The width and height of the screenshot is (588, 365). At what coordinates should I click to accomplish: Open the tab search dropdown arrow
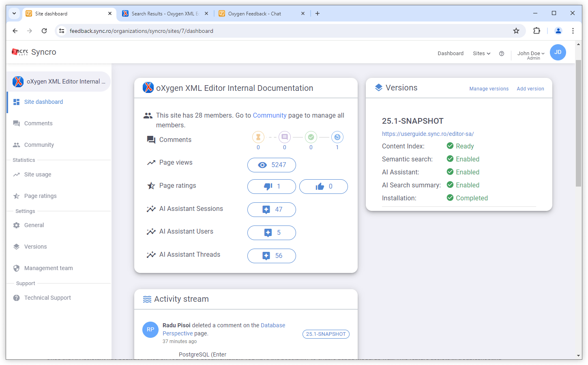pos(14,14)
